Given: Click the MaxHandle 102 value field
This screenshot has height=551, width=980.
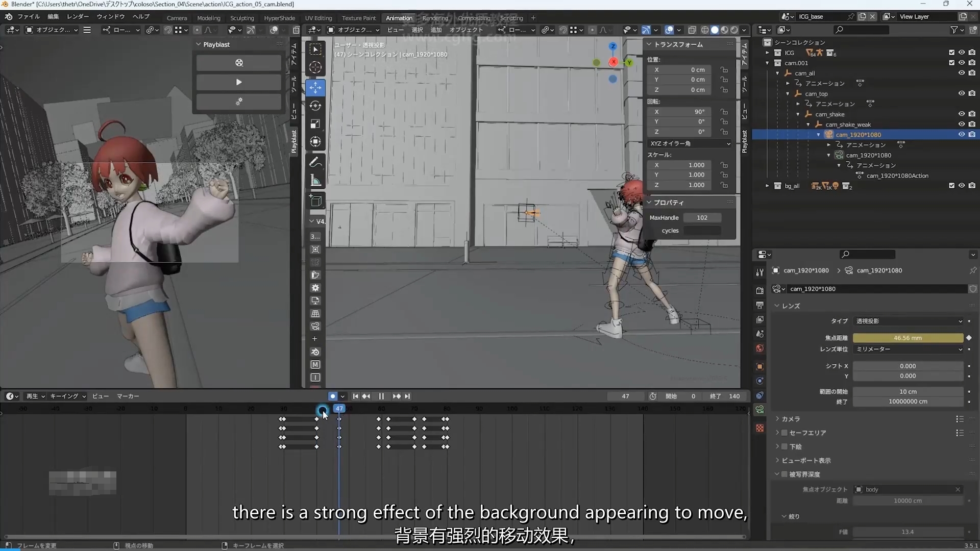Looking at the screenshot, I should click(x=702, y=217).
